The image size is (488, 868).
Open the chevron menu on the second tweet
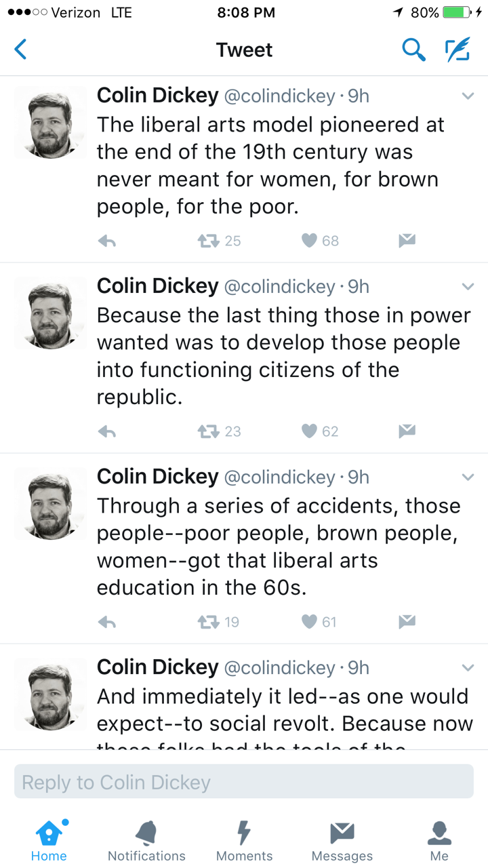[468, 287]
